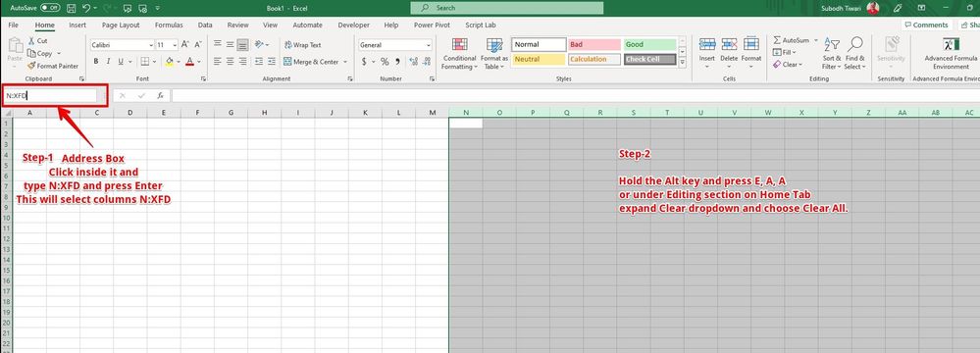Image resolution: width=980 pixels, height=353 pixels.
Task: Apply the Good cell style
Action: pyautogui.click(x=649, y=45)
